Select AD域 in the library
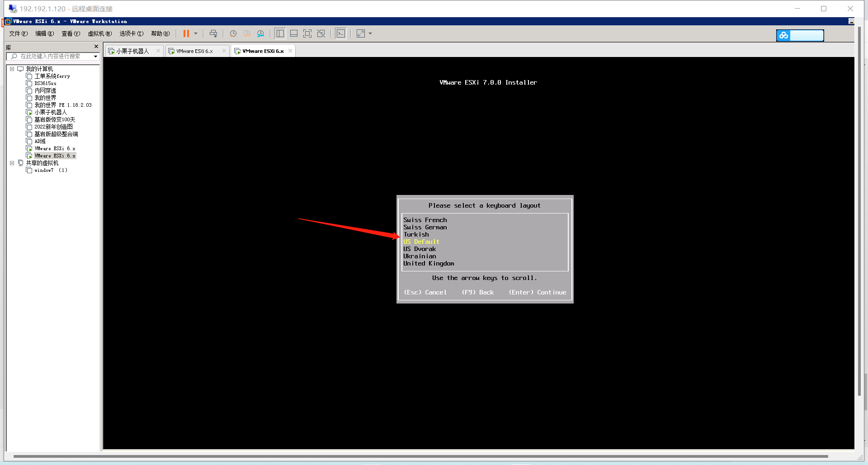868x465 pixels. tap(40, 142)
